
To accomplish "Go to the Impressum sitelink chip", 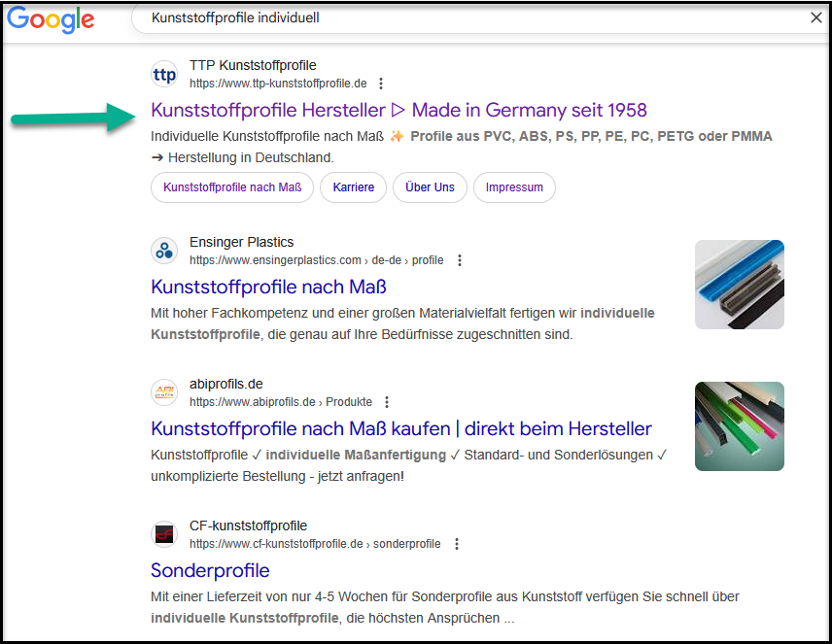I will (514, 187).
